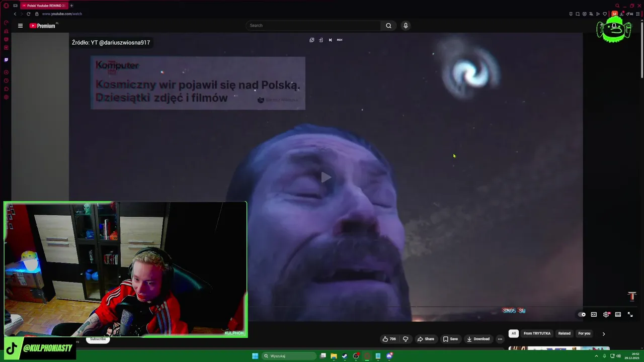644x362 pixels.
Task: Open browser Easy Setup sliders icon
Action: [x=638, y=14]
